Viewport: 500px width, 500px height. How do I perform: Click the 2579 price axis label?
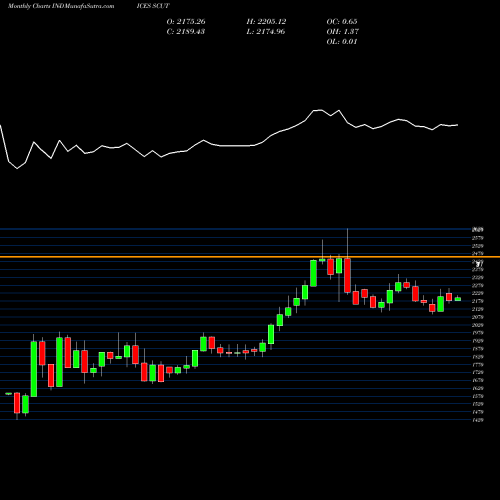tap(478, 238)
